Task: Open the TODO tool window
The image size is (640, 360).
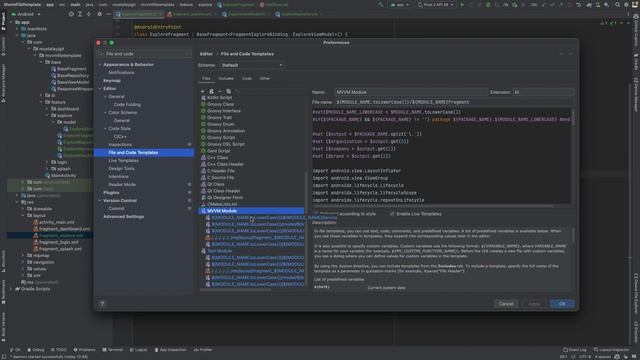Action: click(x=58, y=350)
